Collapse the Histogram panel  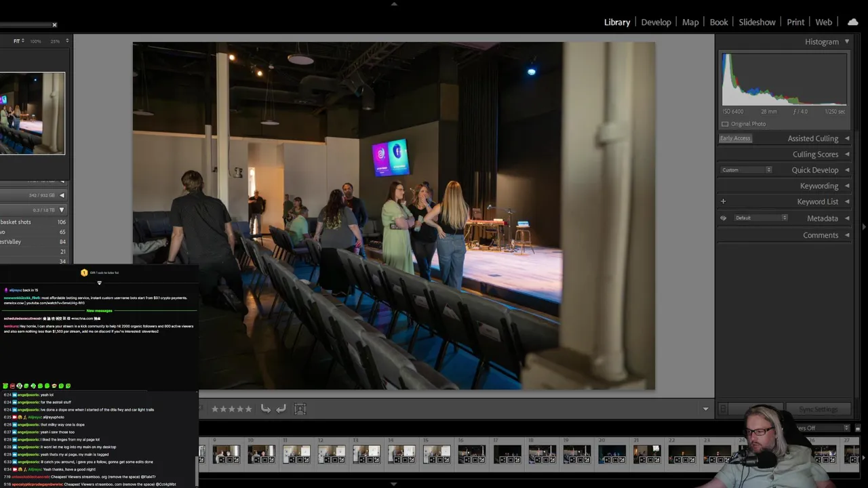[846, 41]
